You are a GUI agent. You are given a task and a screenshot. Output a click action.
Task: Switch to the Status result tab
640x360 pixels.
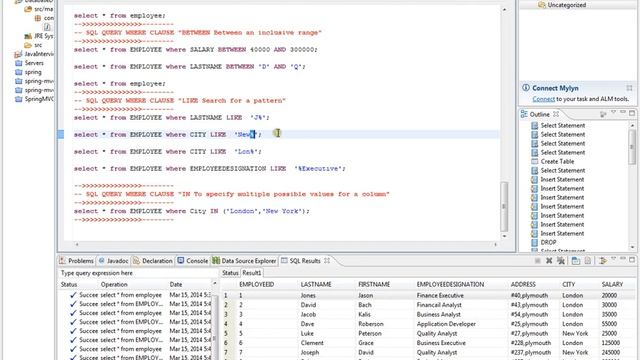[x=230, y=273]
